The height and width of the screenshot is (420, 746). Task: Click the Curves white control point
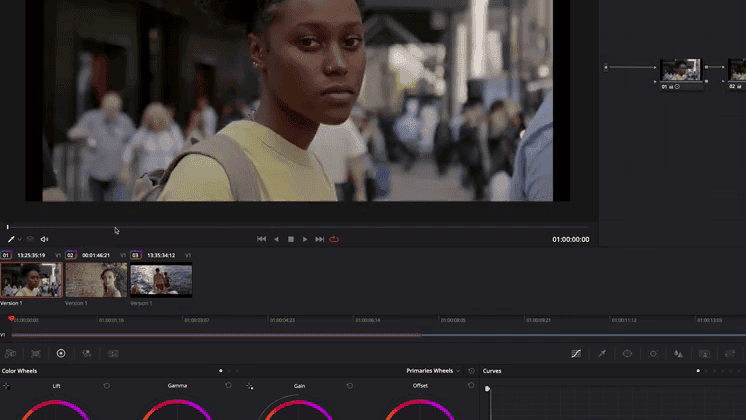tap(487, 389)
